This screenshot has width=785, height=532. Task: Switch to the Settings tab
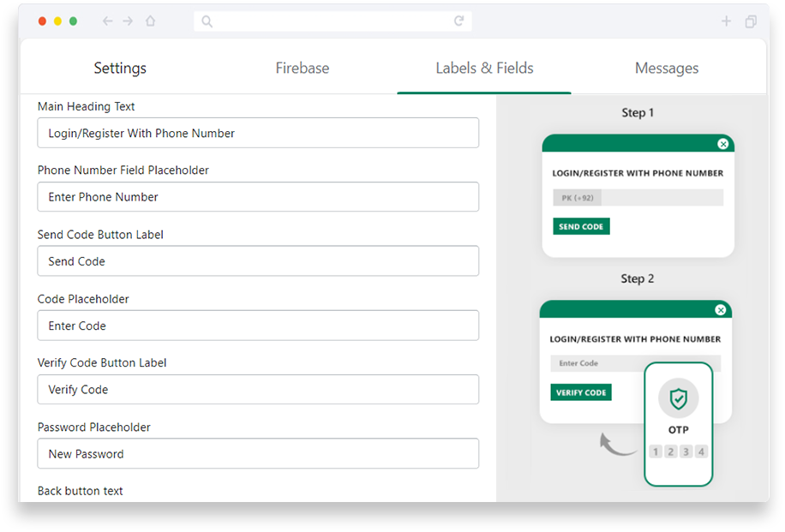point(120,68)
